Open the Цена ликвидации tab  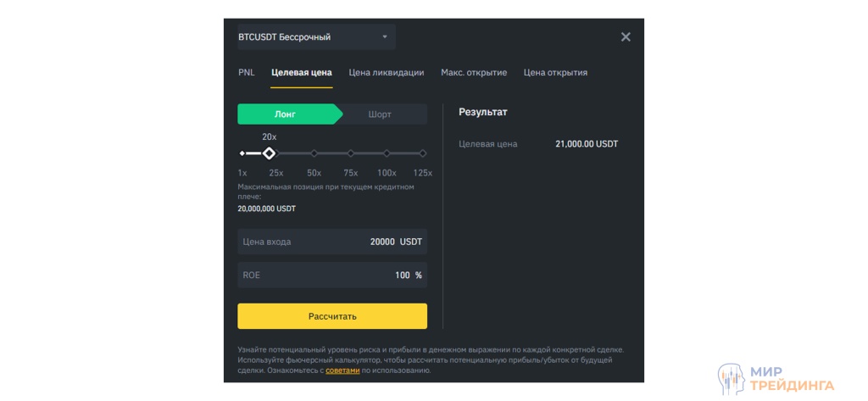pos(386,73)
